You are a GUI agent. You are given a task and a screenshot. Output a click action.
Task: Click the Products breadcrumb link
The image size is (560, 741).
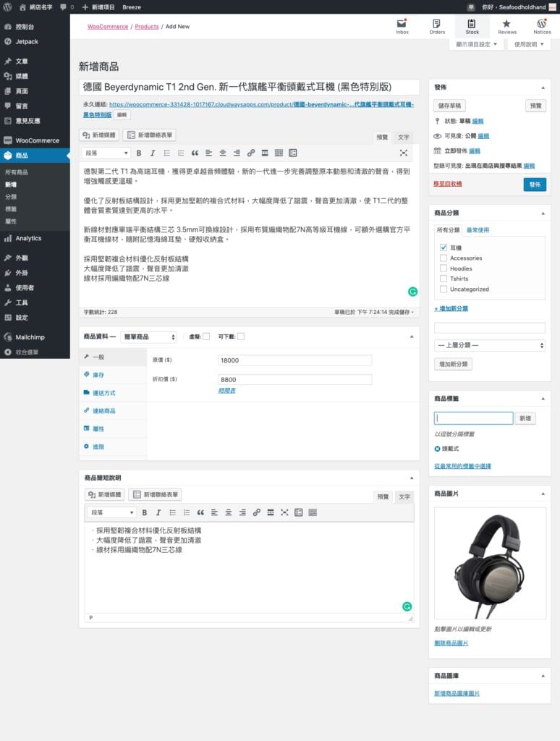146,27
